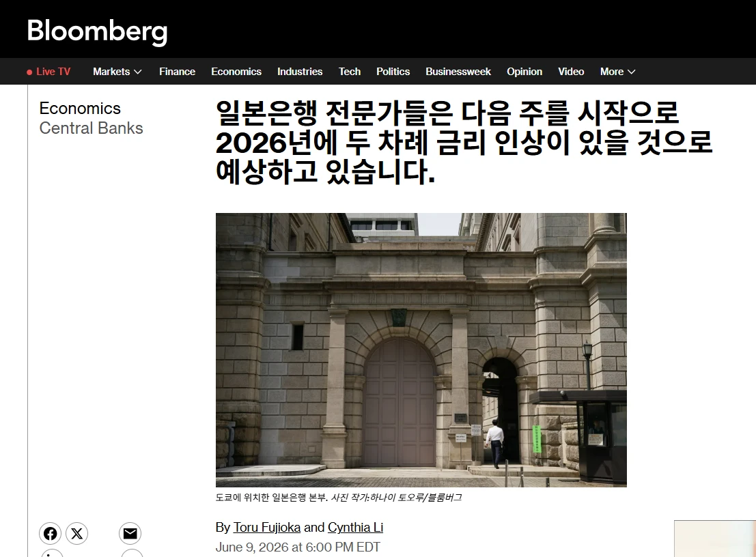Click the red Live TV dot indicator

[x=29, y=72]
